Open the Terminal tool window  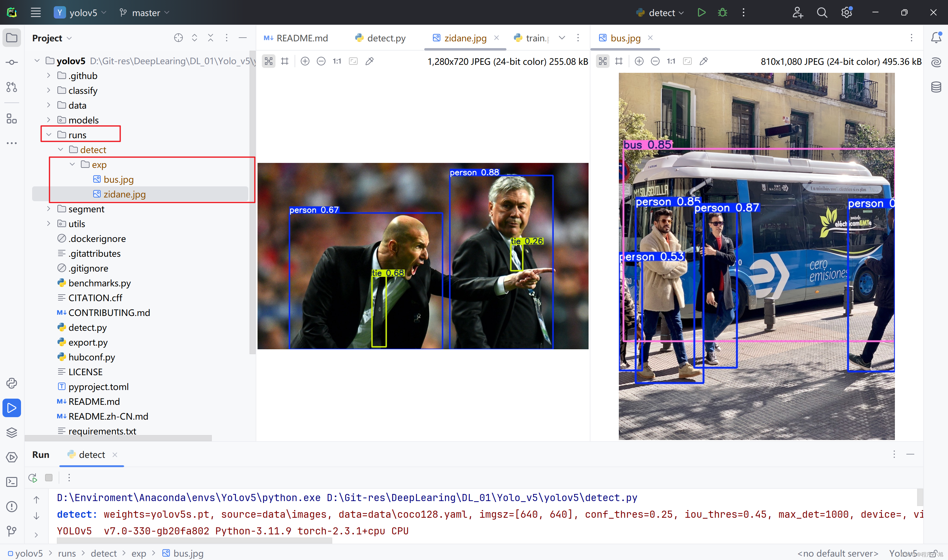[12, 482]
